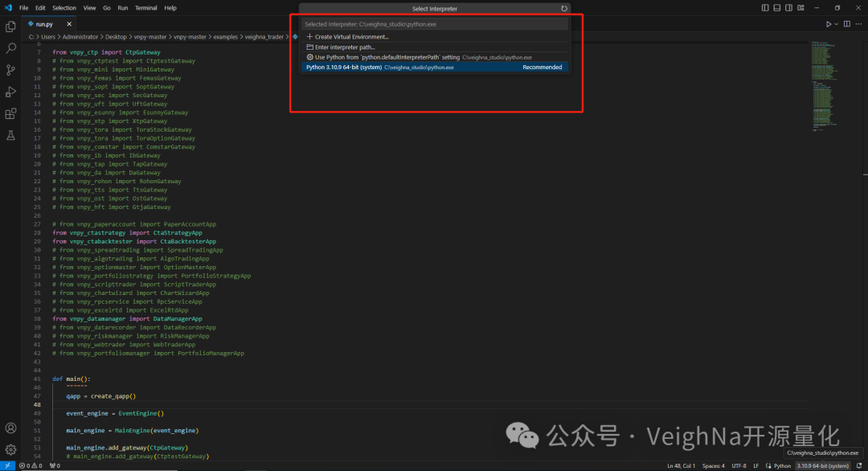Open the editor More Actions ellipsis menu

point(859,24)
